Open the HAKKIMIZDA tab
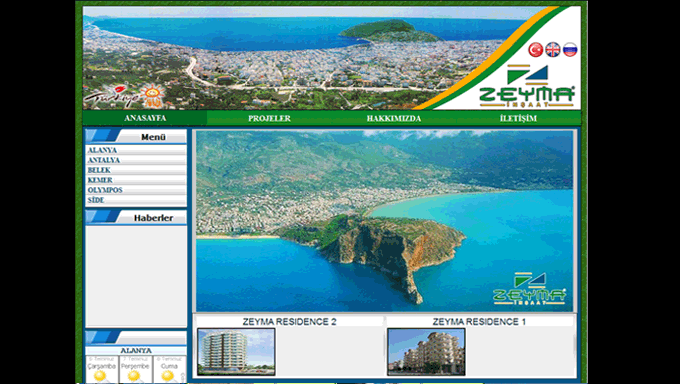Screen dimensions: 680x384 point(394,118)
